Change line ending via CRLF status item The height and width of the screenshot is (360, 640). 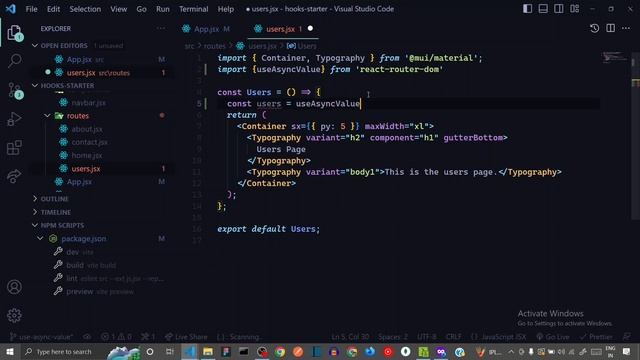point(453,337)
